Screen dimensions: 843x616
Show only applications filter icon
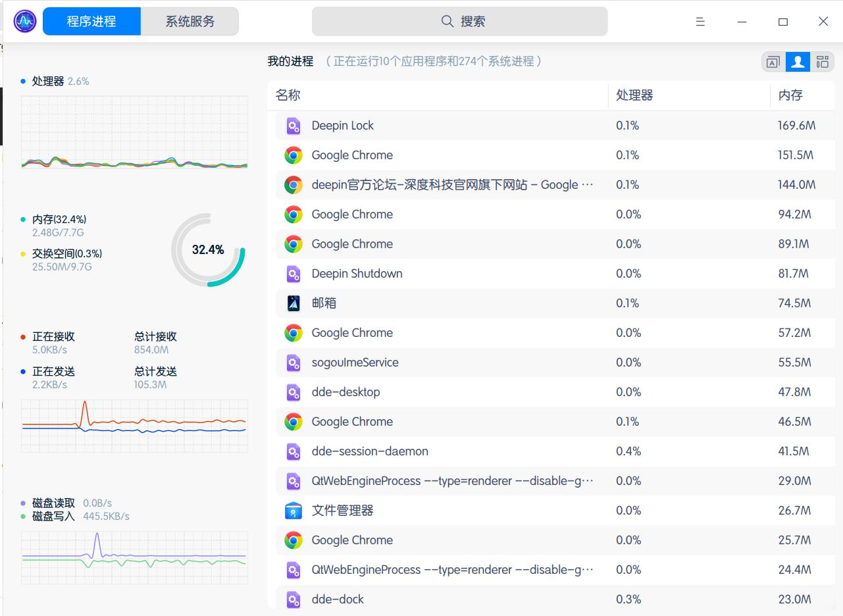(773, 62)
